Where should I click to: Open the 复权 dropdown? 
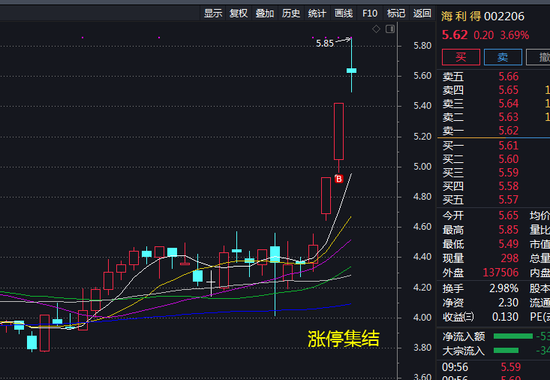pyautogui.click(x=239, y=13)
